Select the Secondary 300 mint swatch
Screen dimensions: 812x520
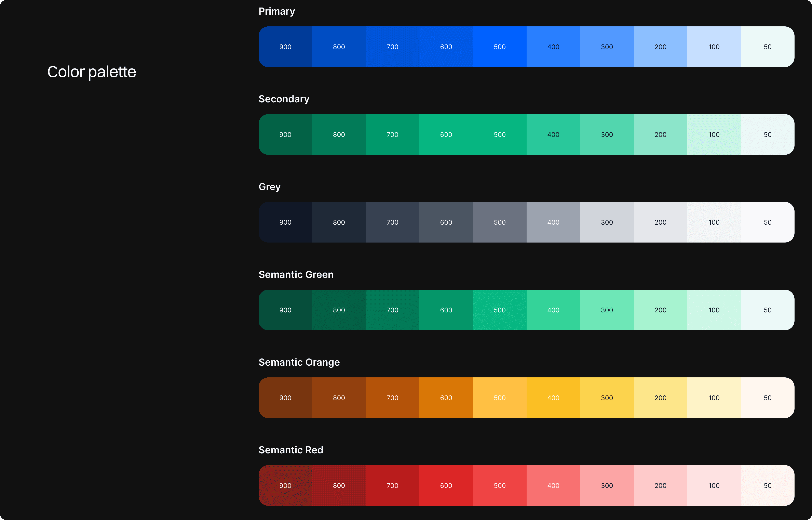607,134
